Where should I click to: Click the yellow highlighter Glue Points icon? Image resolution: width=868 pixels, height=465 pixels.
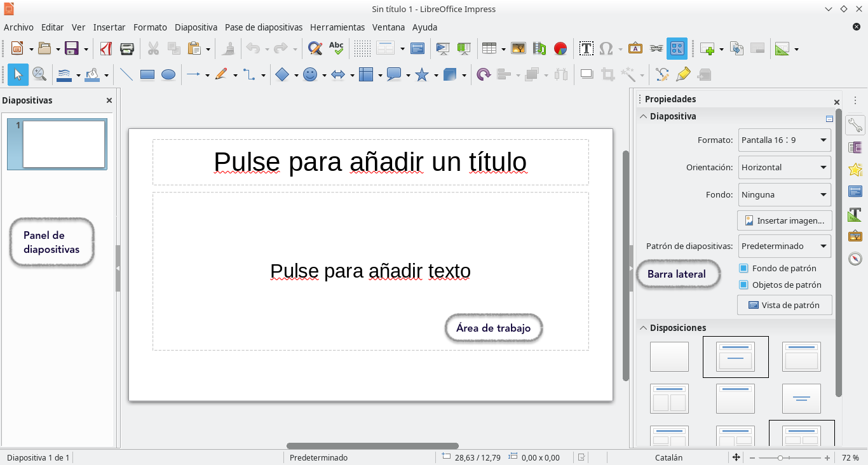click(x=683, y=74)
